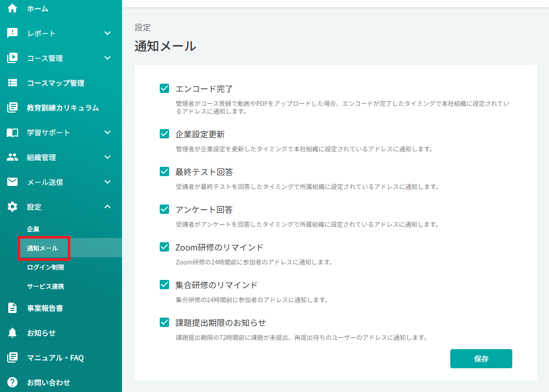Click the 設定 breadcrumb text above the title

pyautogui.click(x=143, y=27)
